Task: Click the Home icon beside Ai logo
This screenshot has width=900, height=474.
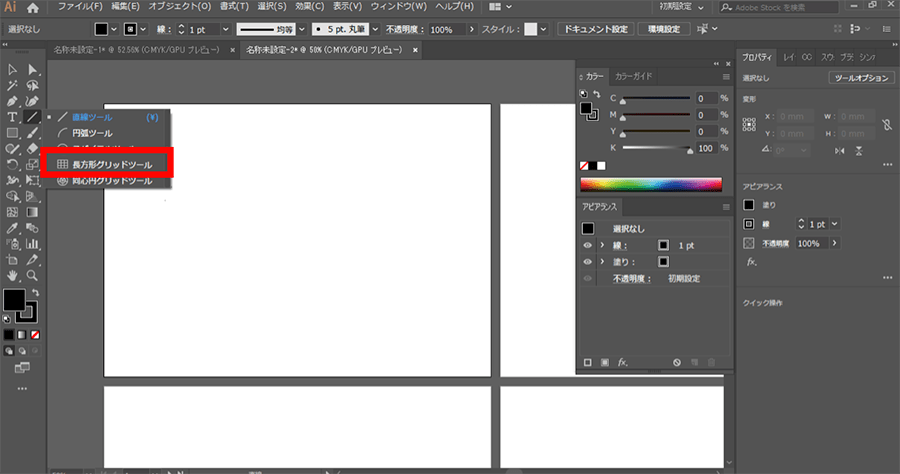Action: [33, 7]
